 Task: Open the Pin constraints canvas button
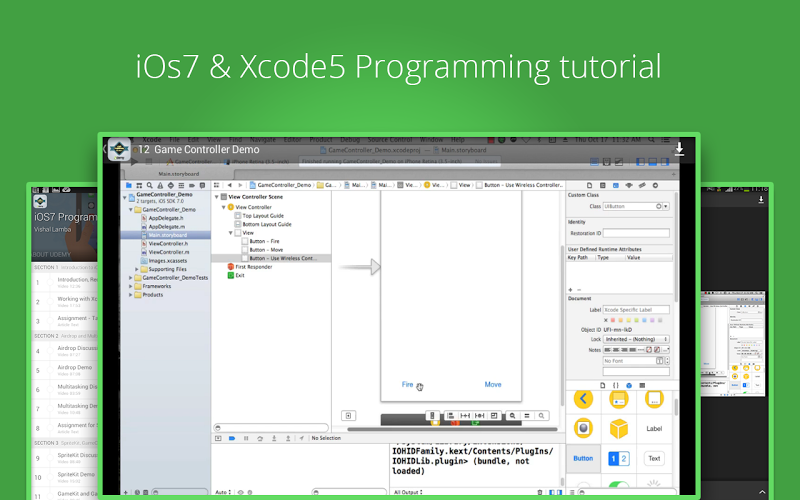coord(465,416)
